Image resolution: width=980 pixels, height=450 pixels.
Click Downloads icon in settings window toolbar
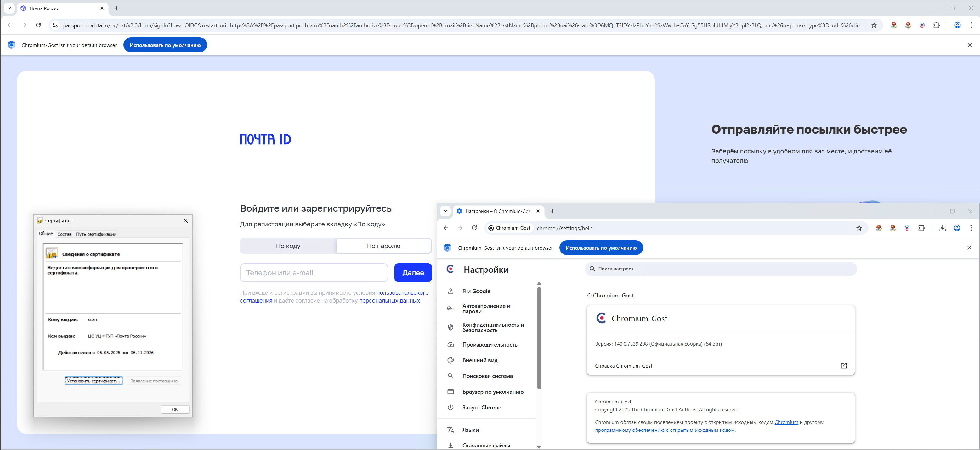(x=942, y=228)
